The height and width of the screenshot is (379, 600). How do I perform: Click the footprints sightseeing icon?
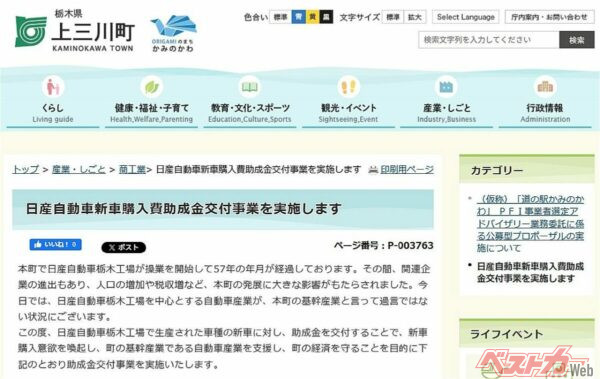[x=348, y=87]
